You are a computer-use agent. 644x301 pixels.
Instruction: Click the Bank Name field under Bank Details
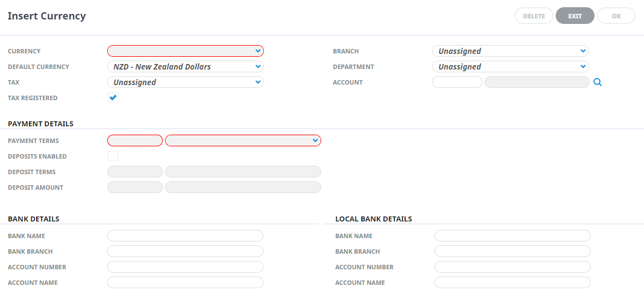tap(185, 236)
